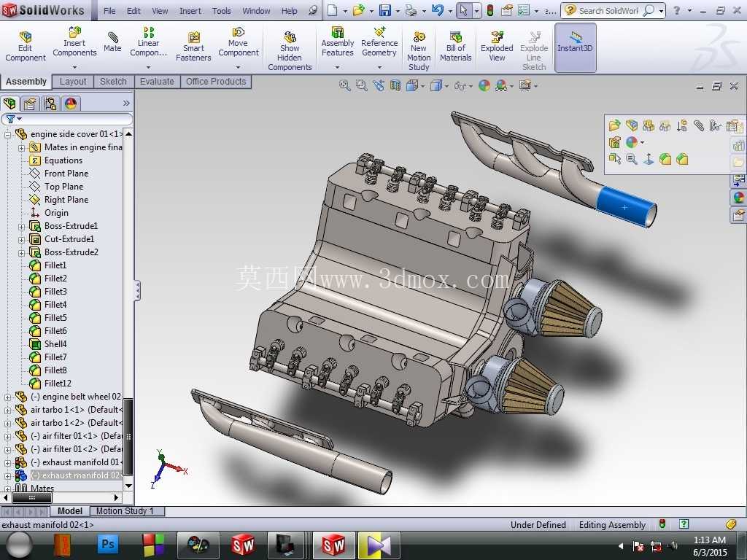Select the Front Plane item
The image size is (747, 560).
click(66, 174)
